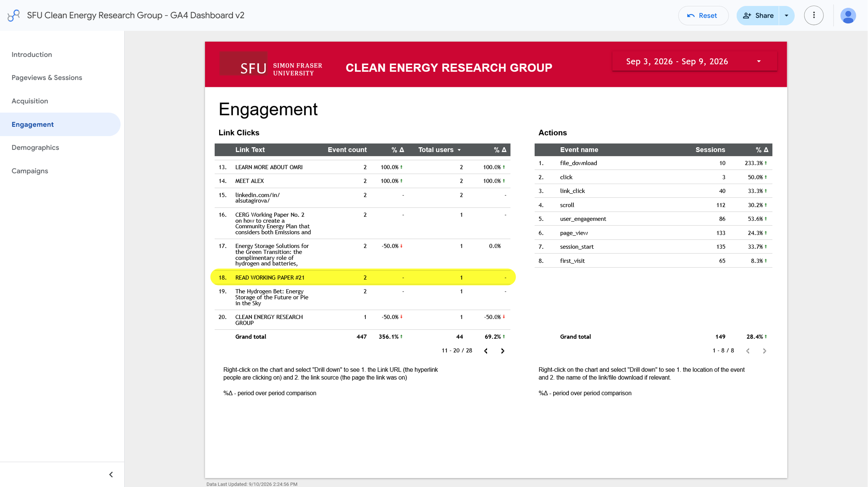Click the page_view event row
Image resolution: width=868 pixels, height=487 pixels.
pyautogui.click(x=653, y=233)
